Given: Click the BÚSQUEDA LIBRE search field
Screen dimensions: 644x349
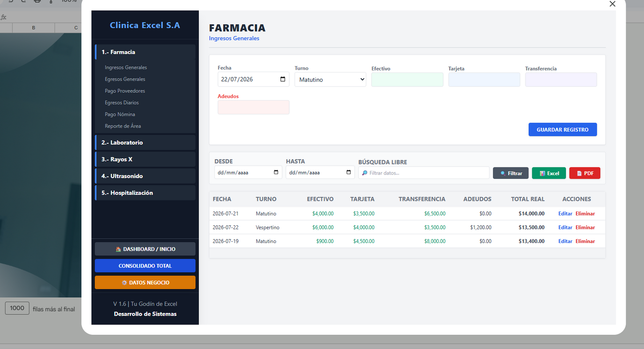Looking at the screenshot, I should click(x=424, y=173).
